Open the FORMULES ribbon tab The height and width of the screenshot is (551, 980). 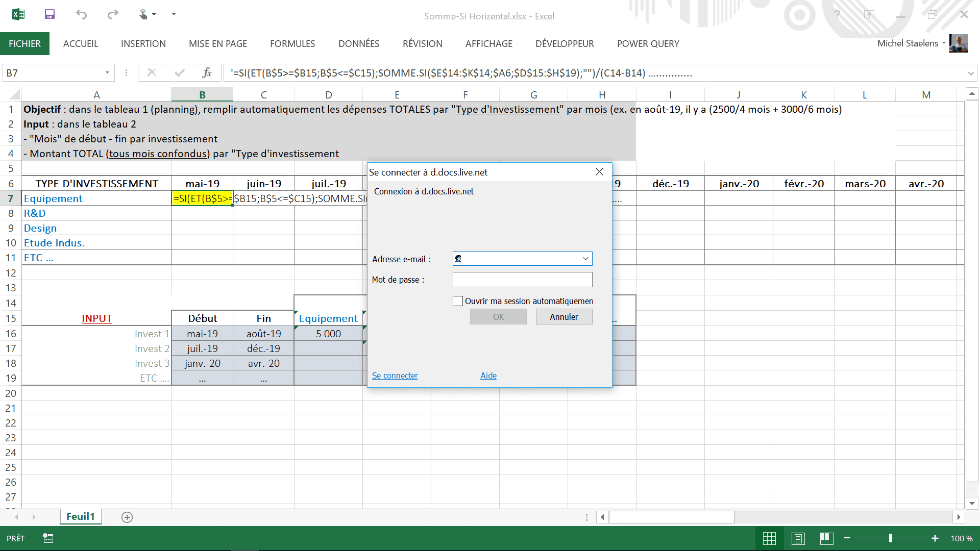tap(292, 44)
